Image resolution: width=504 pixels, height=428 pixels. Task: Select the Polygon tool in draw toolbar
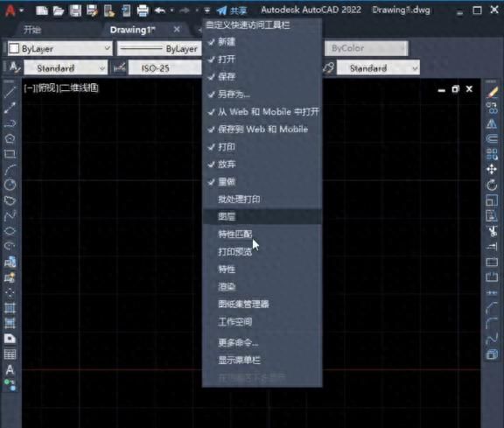coord(10,138)
